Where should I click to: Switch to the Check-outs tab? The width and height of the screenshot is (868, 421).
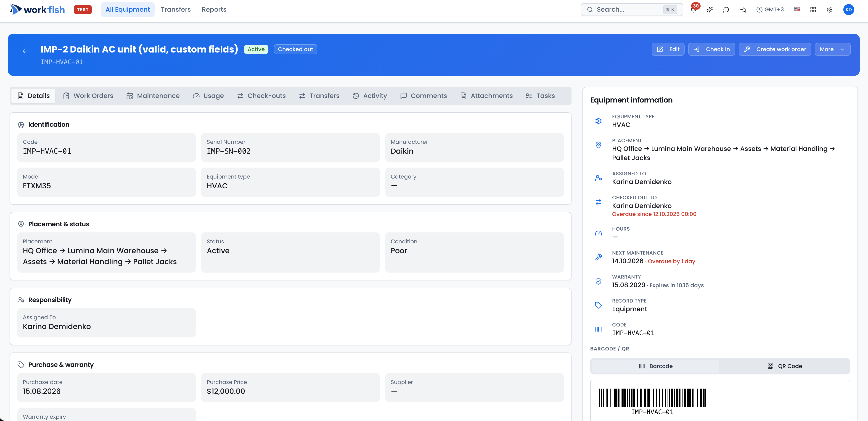[x=262, y=96]
